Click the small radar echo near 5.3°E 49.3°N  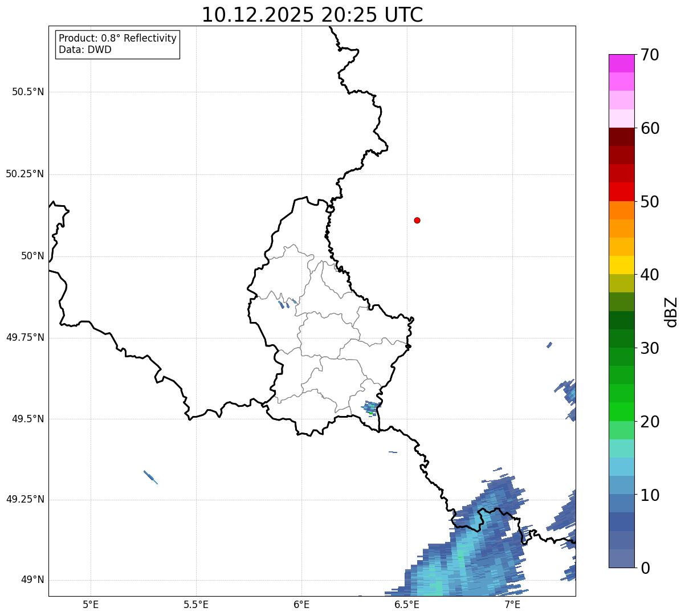[150, 477]
